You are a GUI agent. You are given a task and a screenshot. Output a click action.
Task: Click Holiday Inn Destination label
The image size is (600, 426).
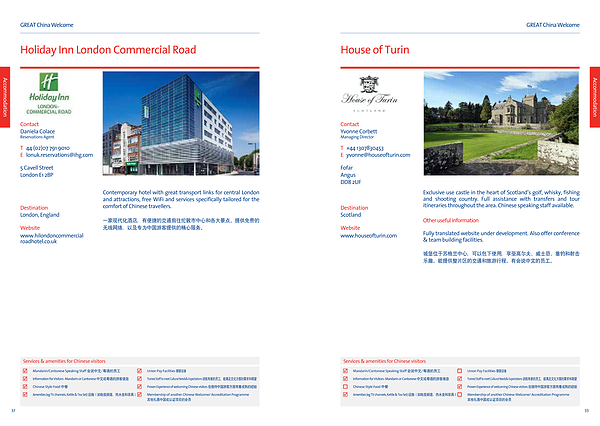pos(34,208)
